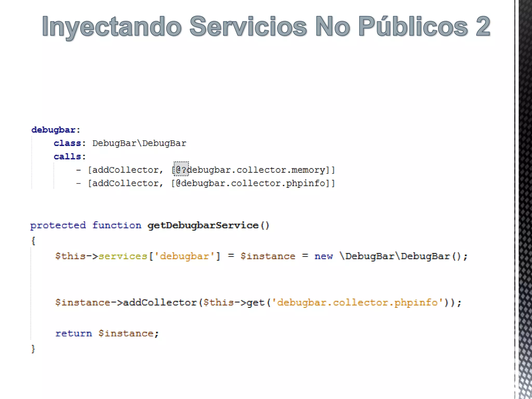Click the slide title 'Inyectando Servicios No Públicos 2'
The width and height of the screenshot is (532, 399).
[266, 26]
